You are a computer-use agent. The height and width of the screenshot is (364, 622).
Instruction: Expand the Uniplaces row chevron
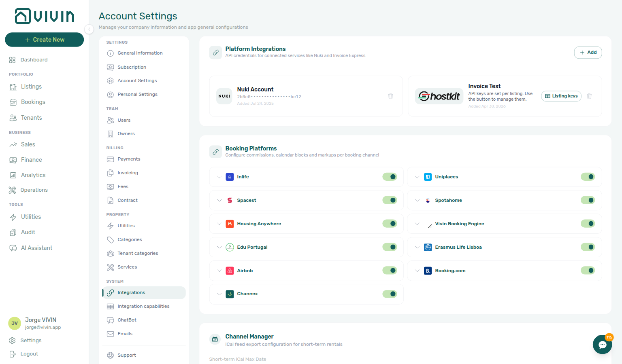click(x=417, y=177)
